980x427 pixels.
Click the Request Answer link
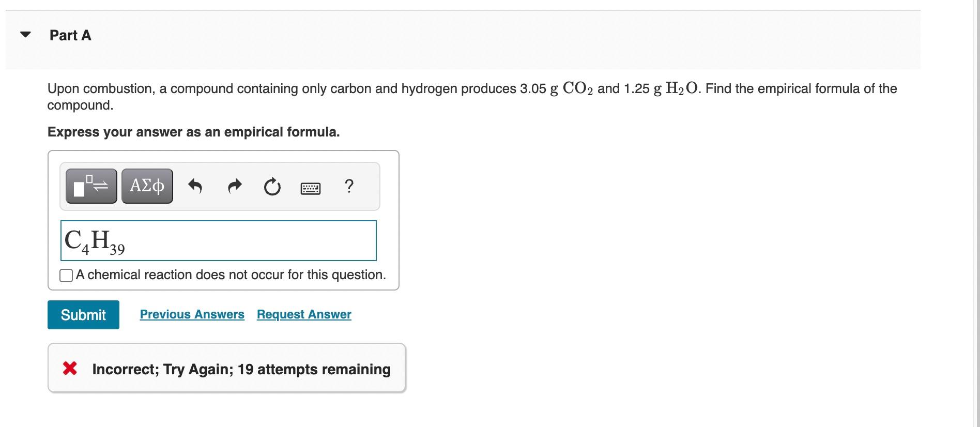click(304, 314)
